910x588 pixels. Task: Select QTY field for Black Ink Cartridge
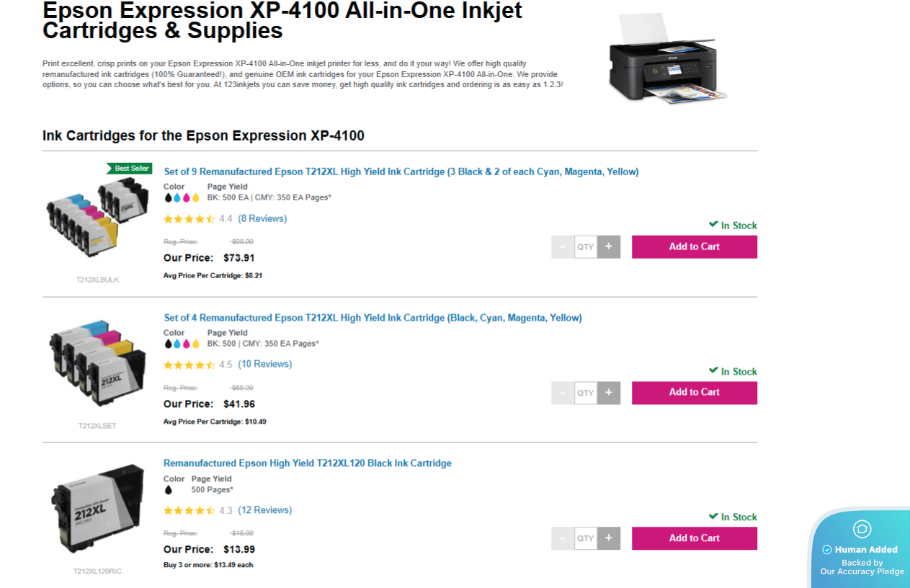tap(586, 538)
